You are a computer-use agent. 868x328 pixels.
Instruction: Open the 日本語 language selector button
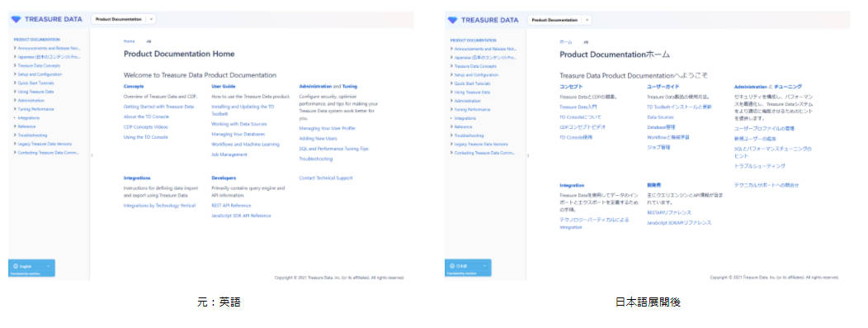click(x=468, y=268)
